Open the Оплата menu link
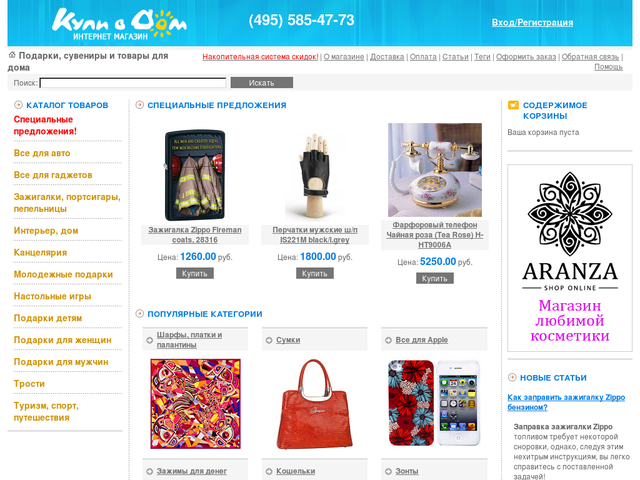The width and height of the screenshot is (640, 480). coord(423,57)
